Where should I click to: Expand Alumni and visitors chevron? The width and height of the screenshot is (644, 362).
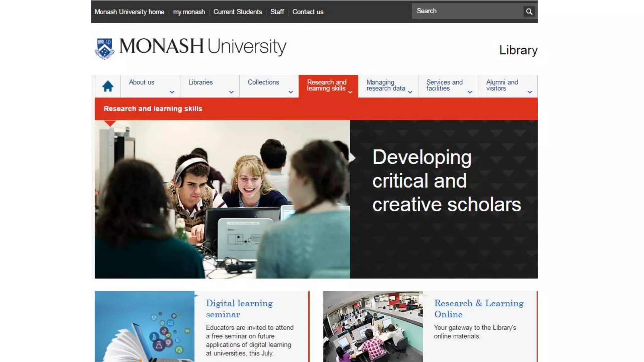coord(530,92)
